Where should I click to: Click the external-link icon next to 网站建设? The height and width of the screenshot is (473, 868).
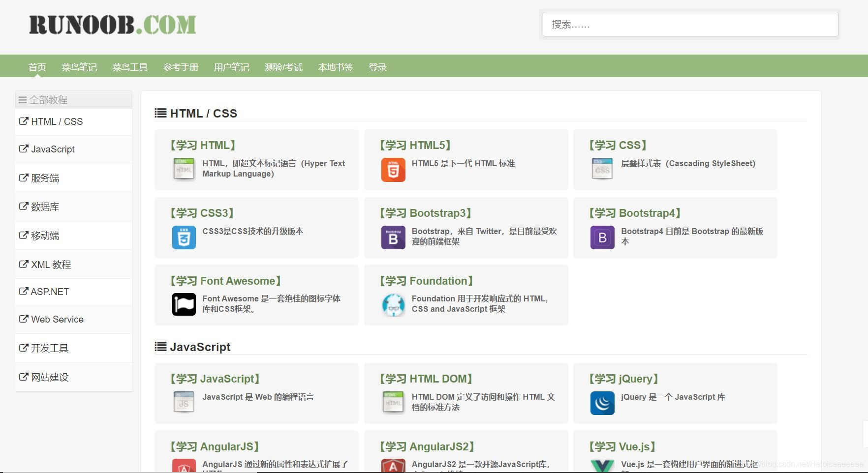coord(24,377)
